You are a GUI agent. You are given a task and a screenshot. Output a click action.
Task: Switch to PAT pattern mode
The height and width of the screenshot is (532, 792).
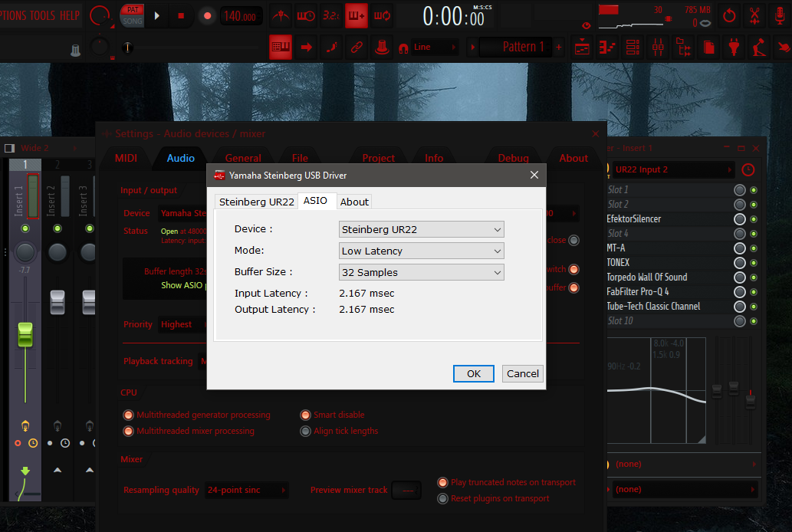click(133, 10)
